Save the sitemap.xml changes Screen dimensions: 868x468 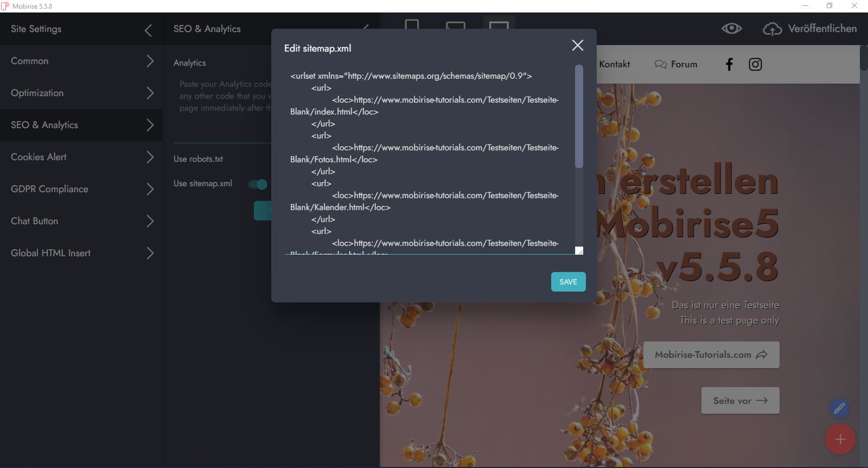tap(568, 282)
